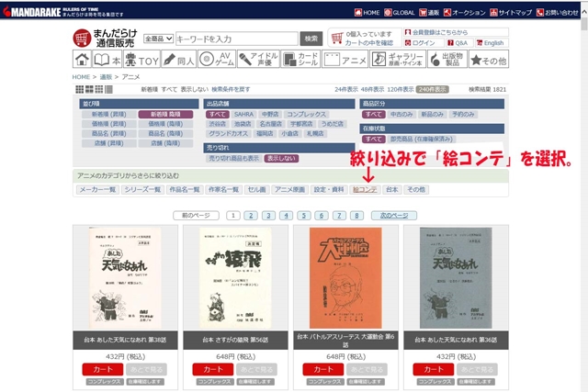Click the red 検索 search button

tap(311, 39)
